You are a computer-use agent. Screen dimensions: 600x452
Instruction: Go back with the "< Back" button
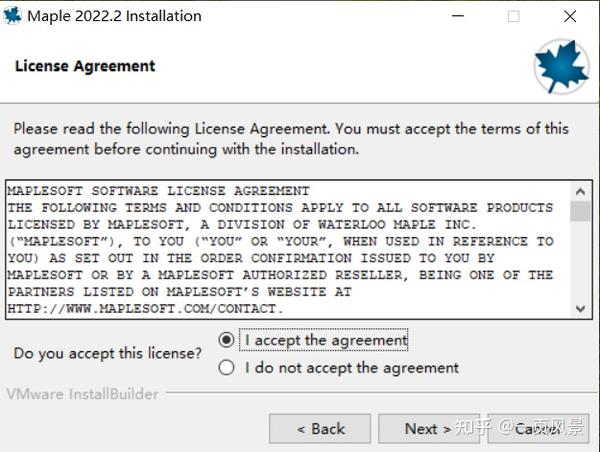pyautogui.click(x=320, y=429)
